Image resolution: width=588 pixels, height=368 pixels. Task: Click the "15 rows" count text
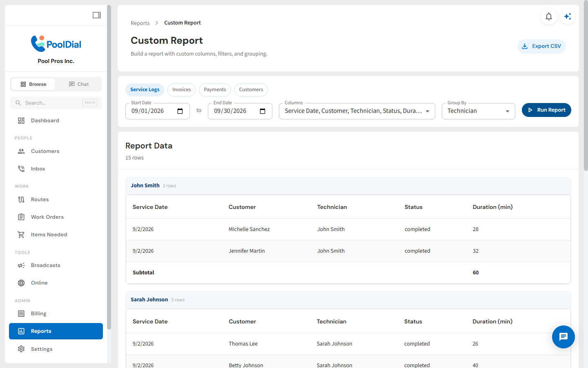134,158
